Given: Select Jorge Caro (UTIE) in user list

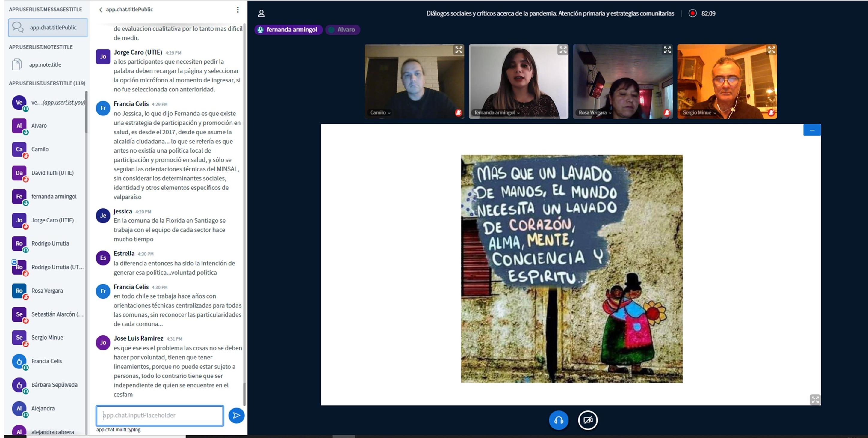Looking at the screenshot, I should pyautogui.click(x=48, y=220).
